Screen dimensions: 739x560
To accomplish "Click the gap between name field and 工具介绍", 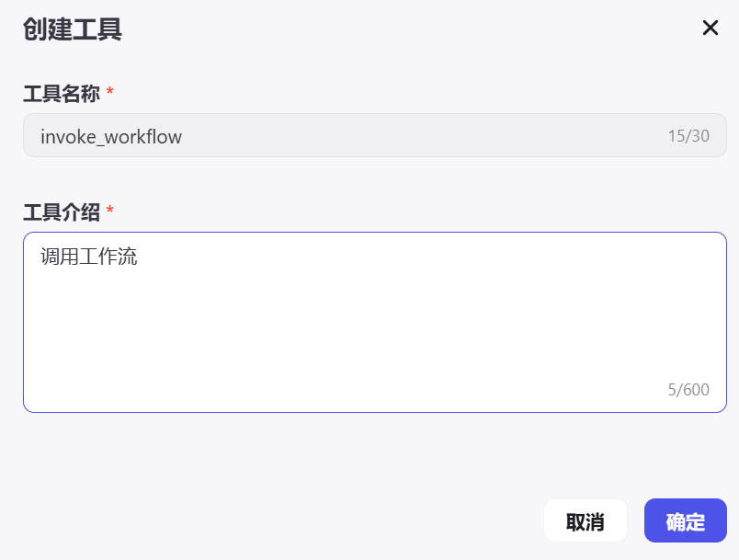I will (368, 181).
